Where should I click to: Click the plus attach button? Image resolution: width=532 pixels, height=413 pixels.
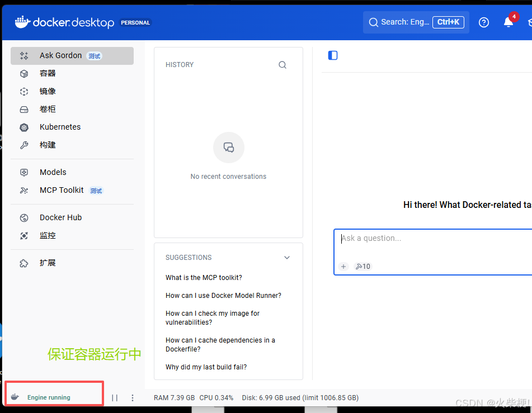click(x=343, y=267)
